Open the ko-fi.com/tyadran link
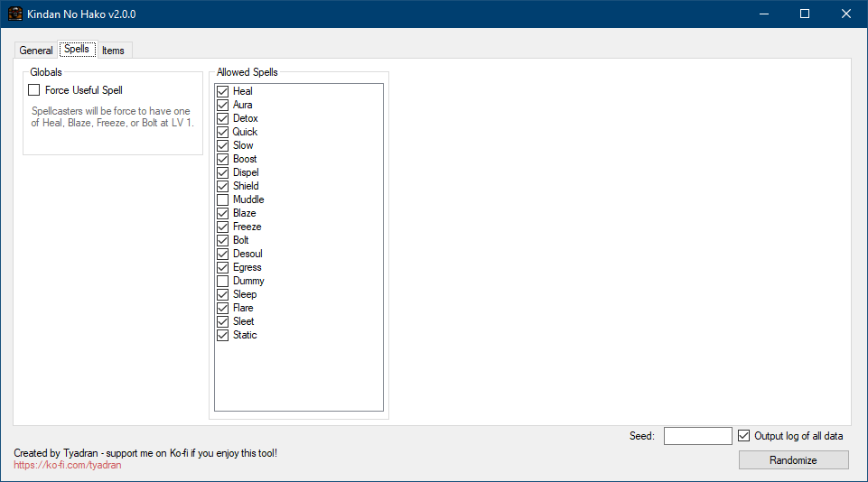Screen dimensions: 868x482 pos(68,465)
